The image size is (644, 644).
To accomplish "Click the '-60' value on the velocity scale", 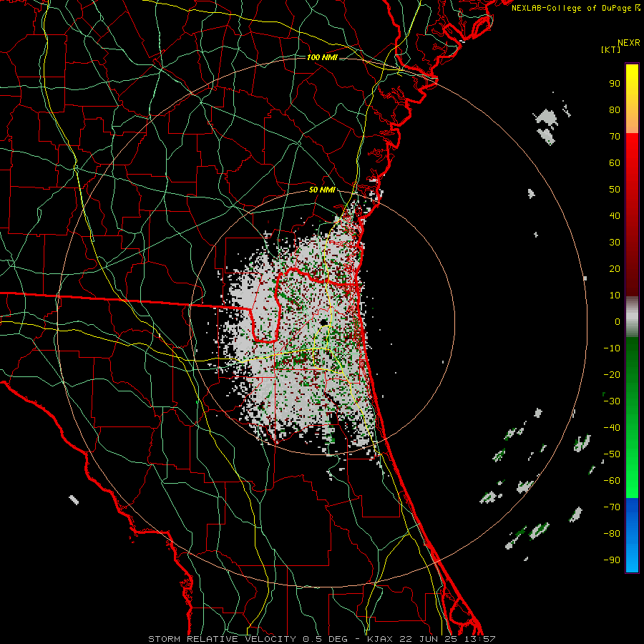I will pos(612,481).
